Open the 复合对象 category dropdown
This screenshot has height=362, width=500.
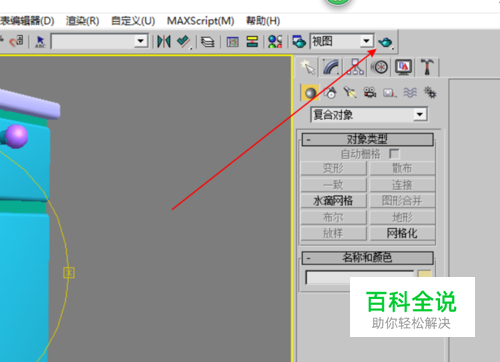point(420,115)
